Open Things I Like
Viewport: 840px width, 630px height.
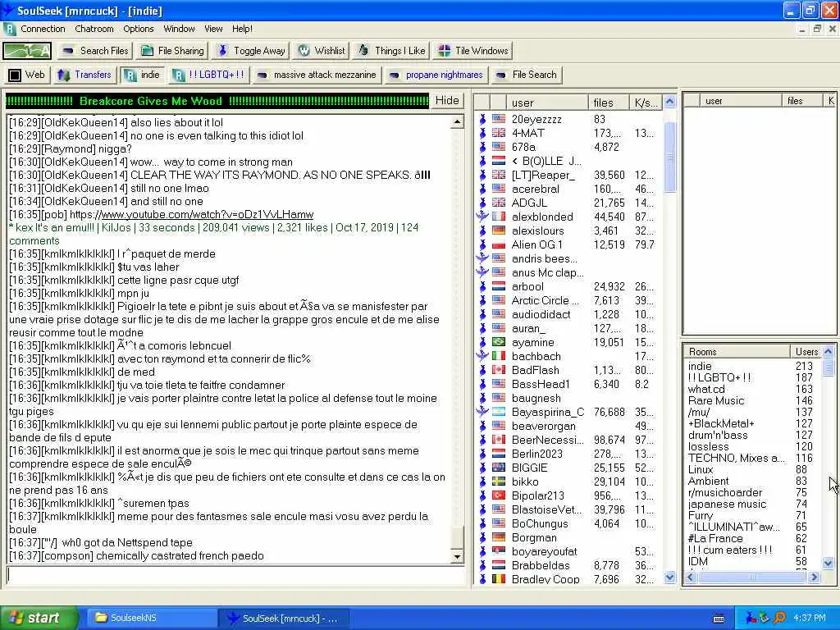click(x=391, y=51)
